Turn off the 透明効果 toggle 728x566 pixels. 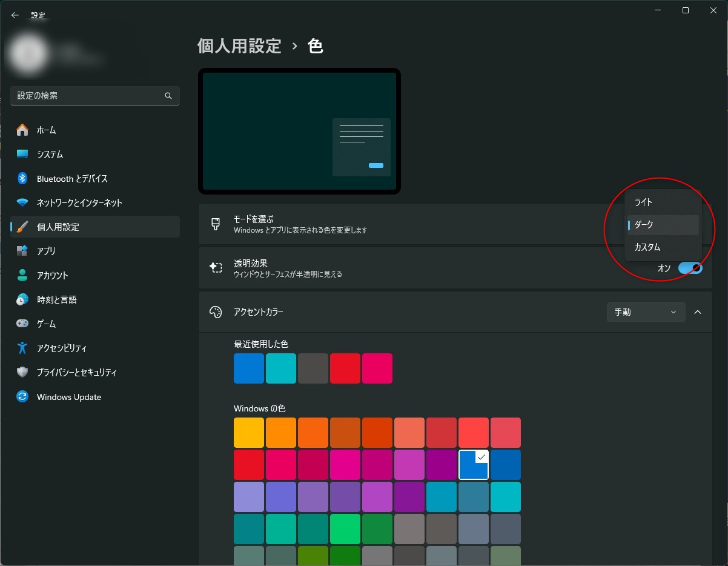pos(690,268)
